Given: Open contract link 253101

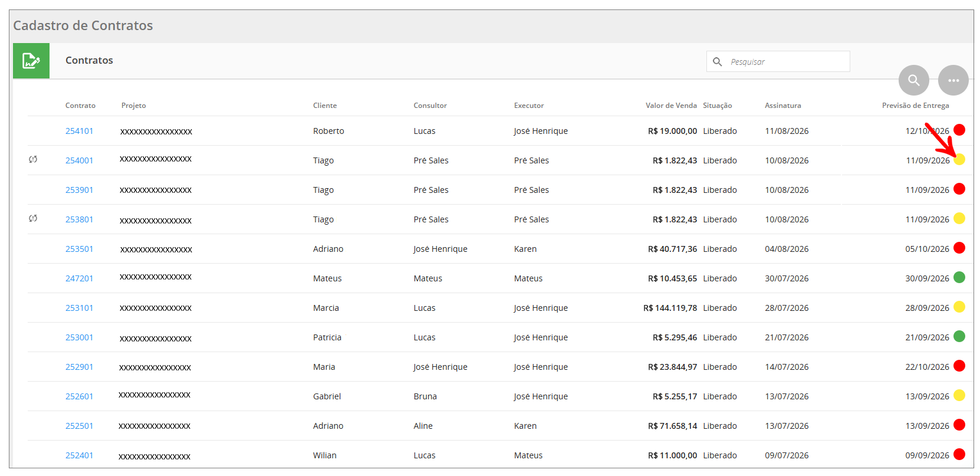Looking at the screenshot, I should click(x=79, y=308).
